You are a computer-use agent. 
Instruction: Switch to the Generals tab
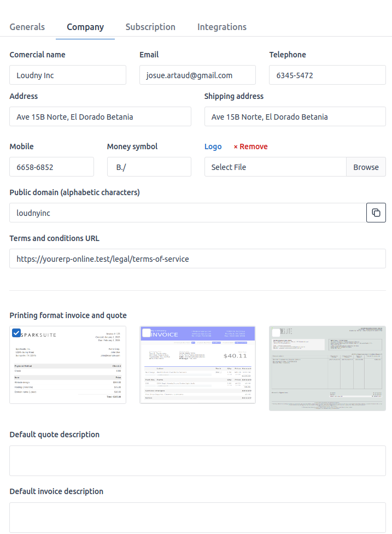(x=27, y=27)
